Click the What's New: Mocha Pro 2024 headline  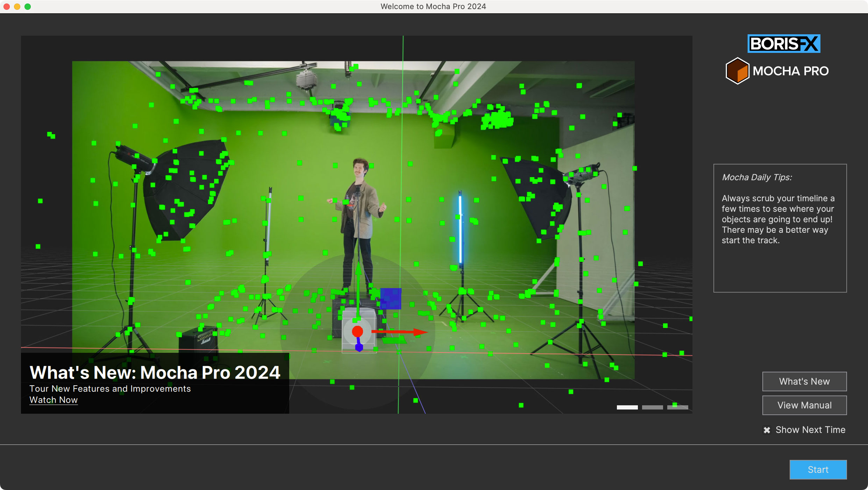pyautogui.click(x=155, y=372)
